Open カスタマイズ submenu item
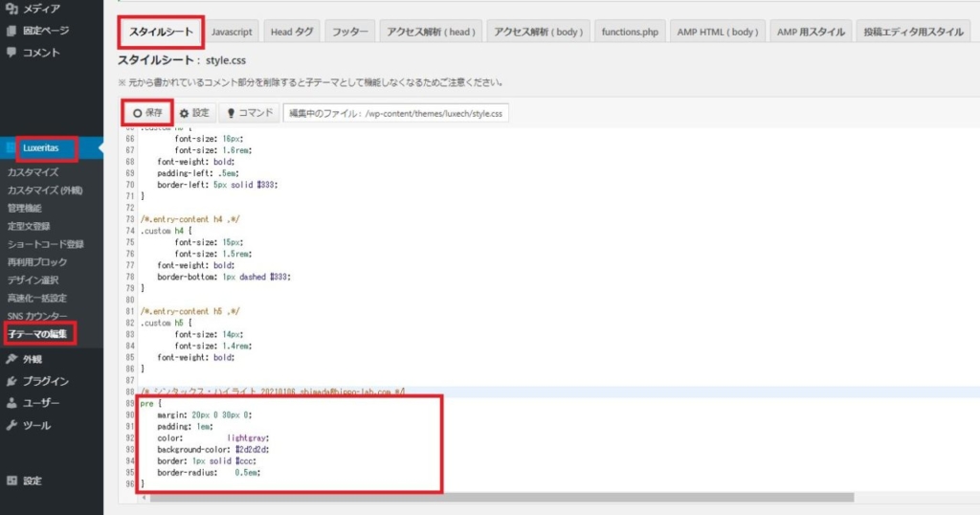 (x=33, y=172)
